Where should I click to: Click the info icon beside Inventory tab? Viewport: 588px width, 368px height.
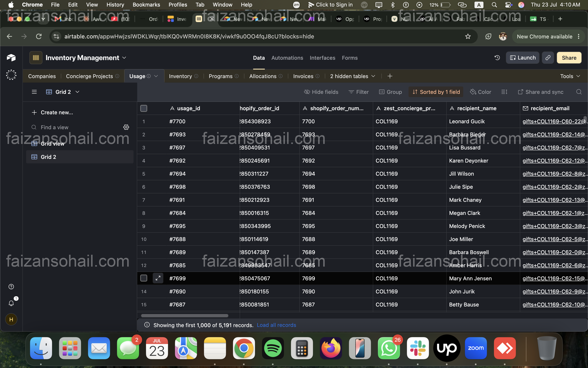196,76
